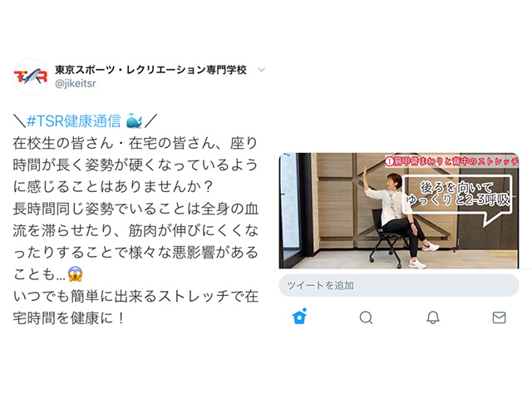Click the whale emoji after the hashtag
Screen dimensions: 532x399
click(134, 121)
